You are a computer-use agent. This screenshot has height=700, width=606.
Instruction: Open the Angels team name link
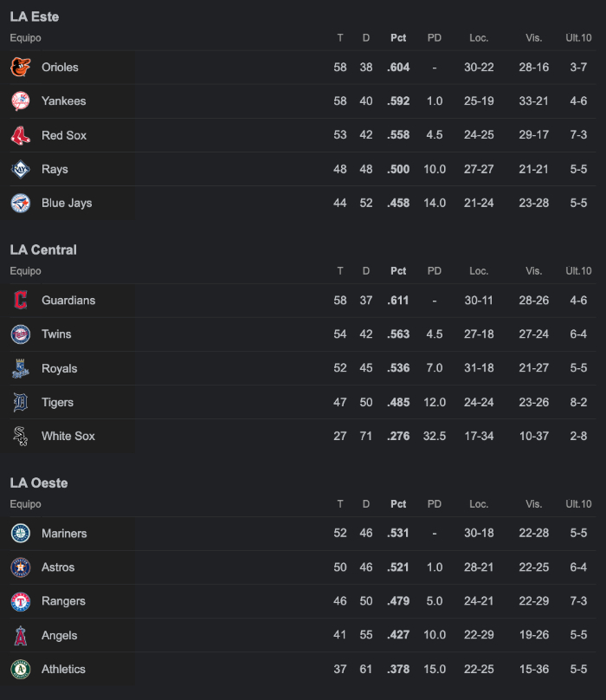pyautogui.click(x=60, y=635)
